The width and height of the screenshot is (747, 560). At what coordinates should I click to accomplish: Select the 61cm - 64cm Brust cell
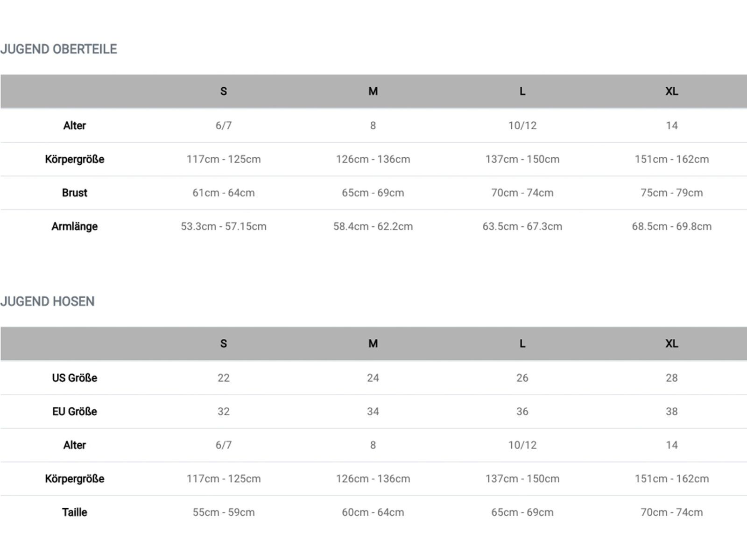pyautogui.click(x=224, y=193)
